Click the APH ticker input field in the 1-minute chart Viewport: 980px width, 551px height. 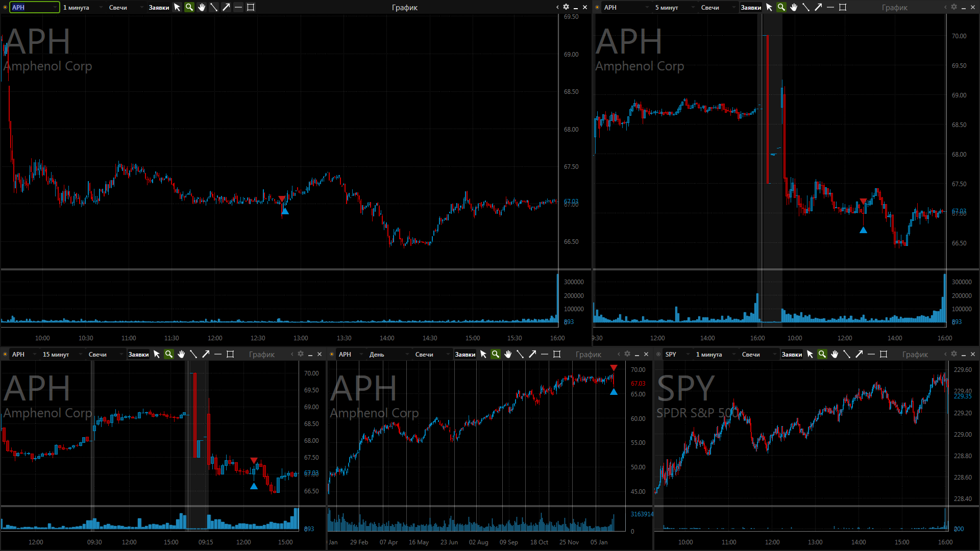click(x=34, y=7)
